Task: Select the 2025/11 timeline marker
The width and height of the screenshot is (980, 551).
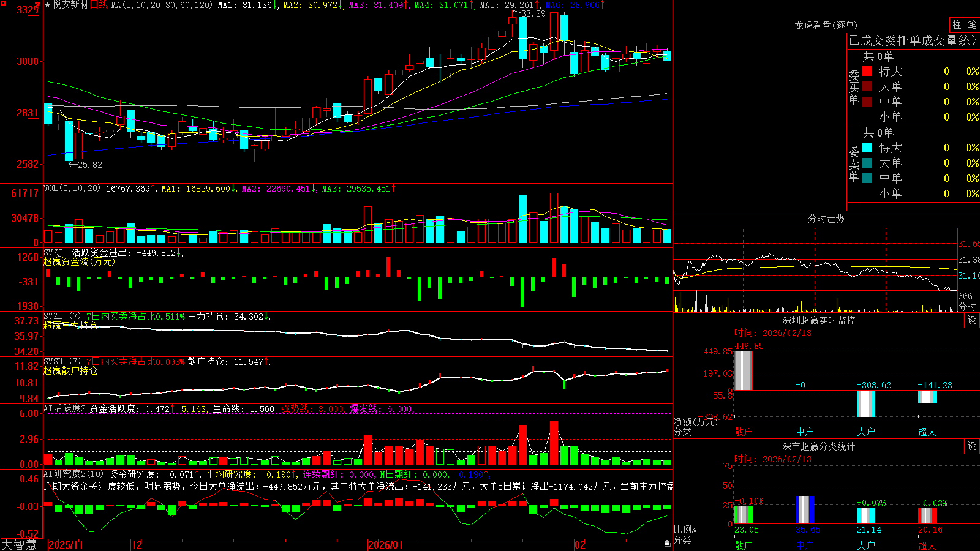Action: [x=66, y=545]
